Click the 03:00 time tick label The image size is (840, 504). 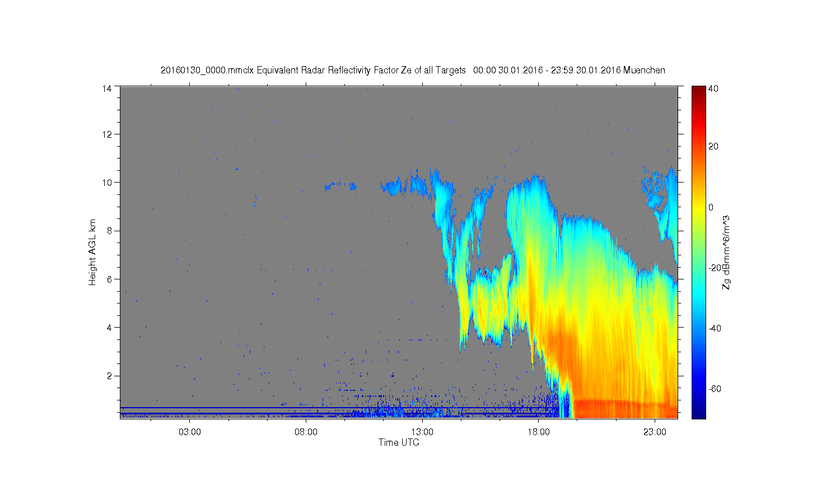click(x=190, y=432)
